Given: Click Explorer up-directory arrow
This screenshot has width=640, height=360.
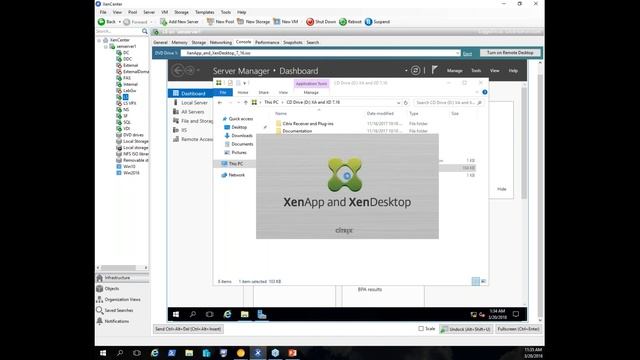Looking at the screenshot, I should point(246,103).
